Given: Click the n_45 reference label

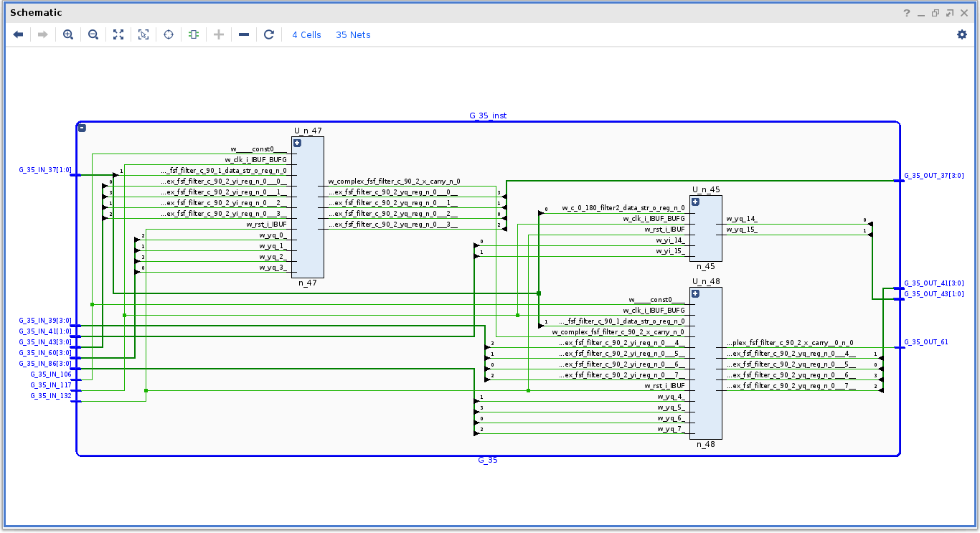Looking at the screenshot, I should click(x=705, y=266).
